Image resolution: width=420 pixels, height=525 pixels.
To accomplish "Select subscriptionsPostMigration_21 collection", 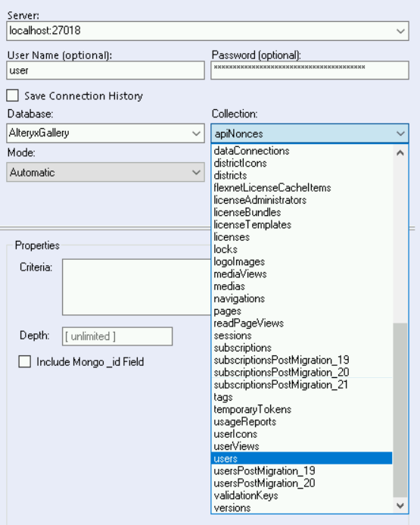I will (302, 385).
